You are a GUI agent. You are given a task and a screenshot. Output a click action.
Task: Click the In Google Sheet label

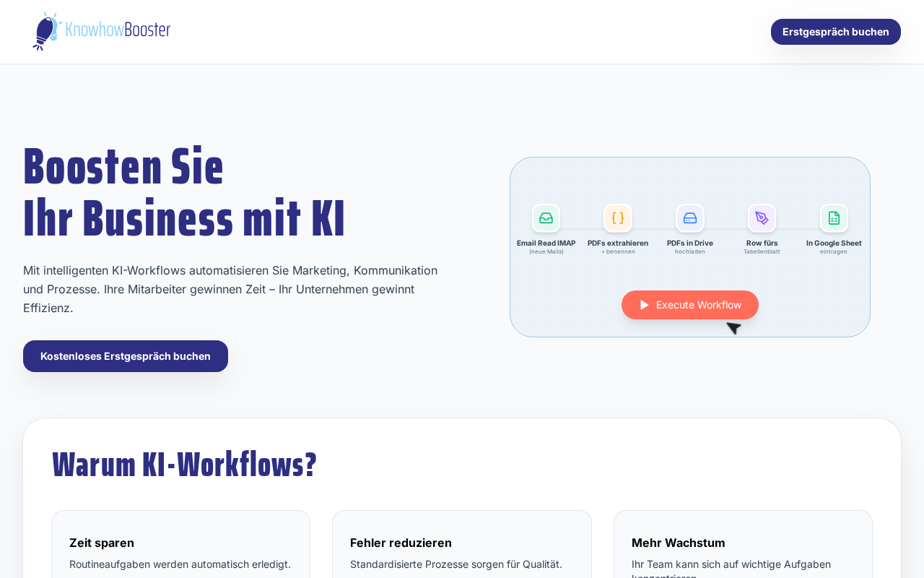click(x=834, y=243)
